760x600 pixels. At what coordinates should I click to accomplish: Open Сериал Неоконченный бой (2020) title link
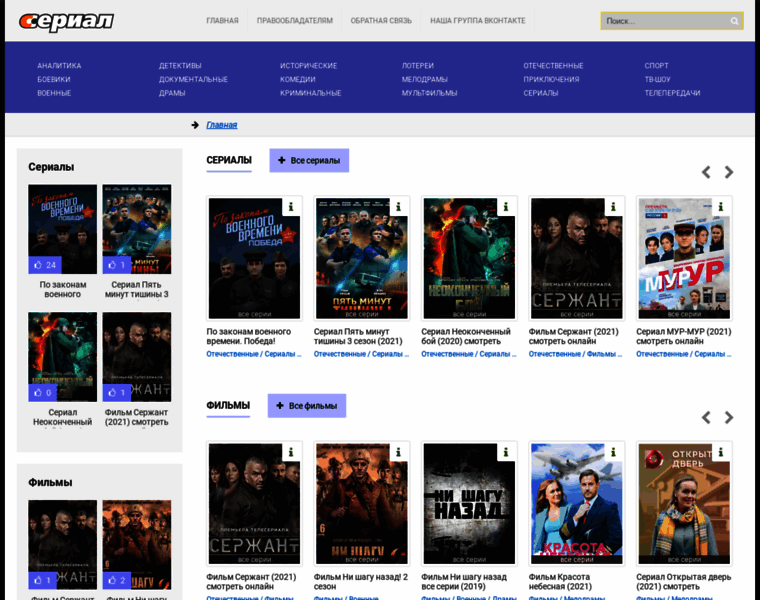[x=466, y=337]
